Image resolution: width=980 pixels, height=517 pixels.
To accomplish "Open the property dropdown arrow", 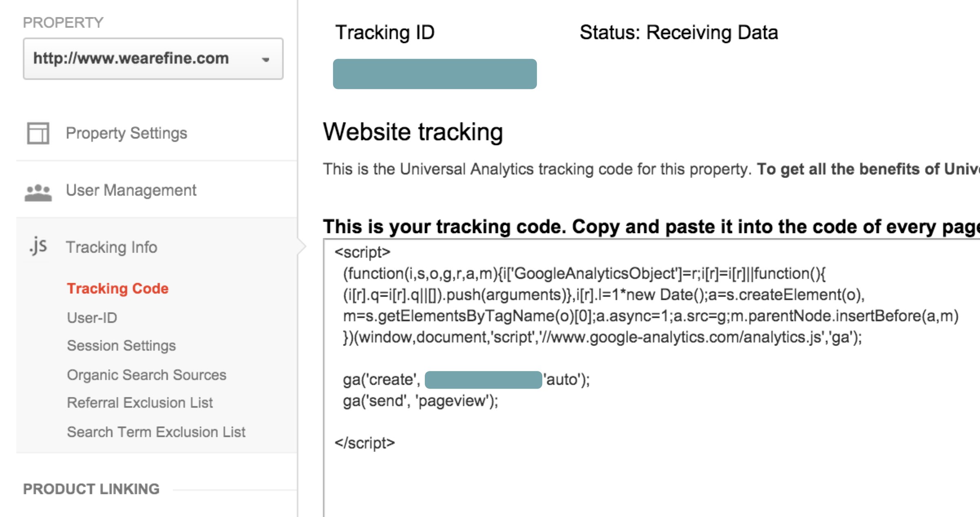I will click(x=265, y=60).
